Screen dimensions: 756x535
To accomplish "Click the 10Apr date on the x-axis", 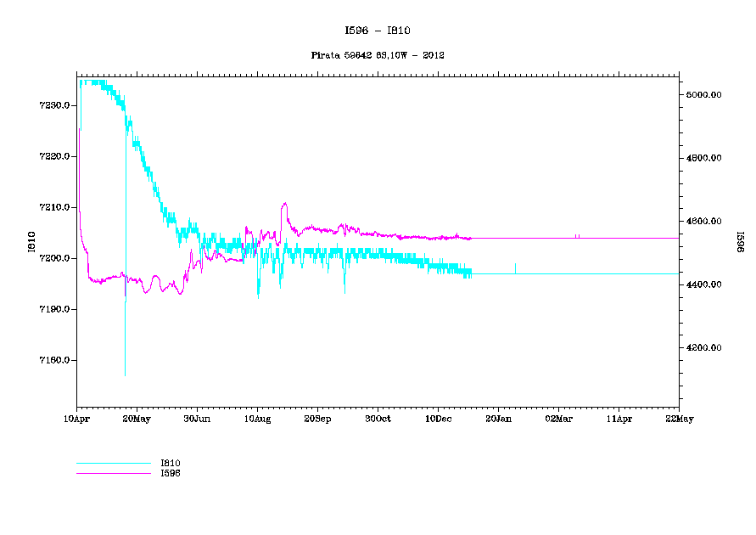I will coord(77,420).
